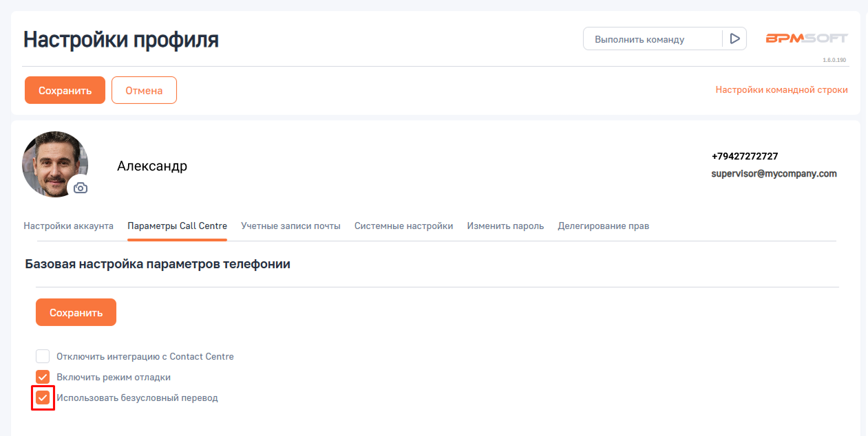
Task: Enable 'Отключить интеграцию с Contact Centre' checkbox
Action: point(43,356)
